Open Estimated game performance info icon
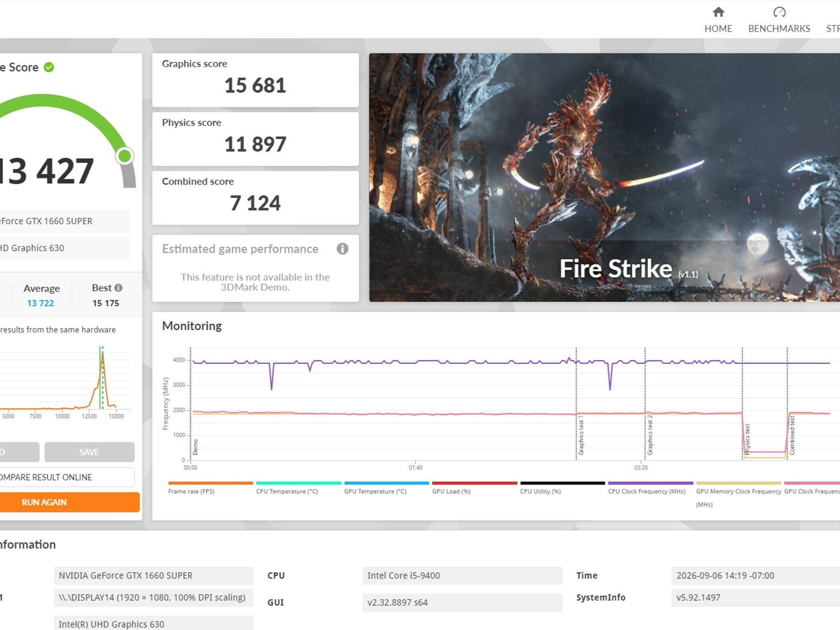Image resolution: width=840 pixels, height=630 pixels. [x=342, y=249]
